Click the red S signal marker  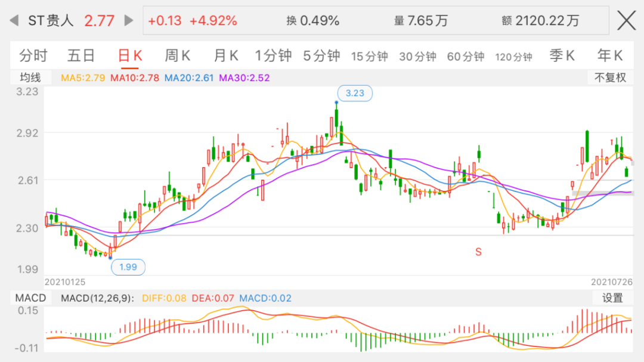coord(478,252)
